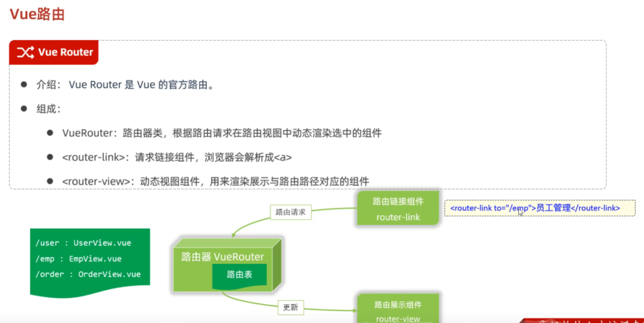Click the <router-view> 动态视图组件 bullet line
Image resolution: width=644 pixels, height=323 pixels.
coord(216,182)
